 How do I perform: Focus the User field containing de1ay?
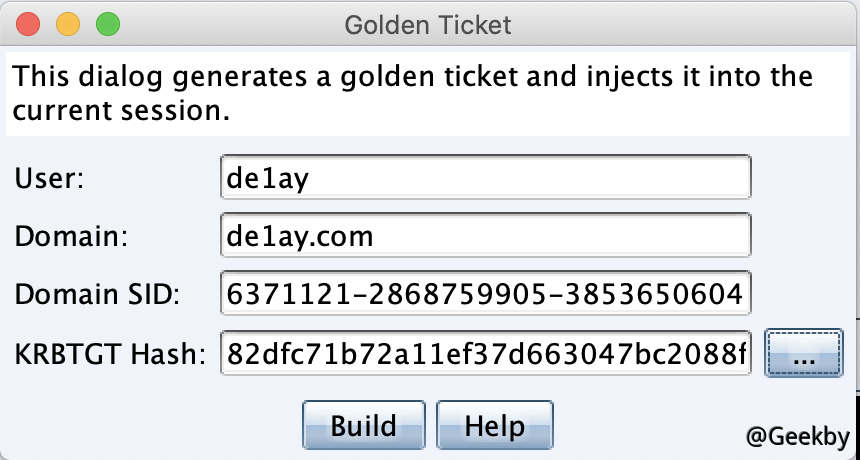click(x=485, y=177)
